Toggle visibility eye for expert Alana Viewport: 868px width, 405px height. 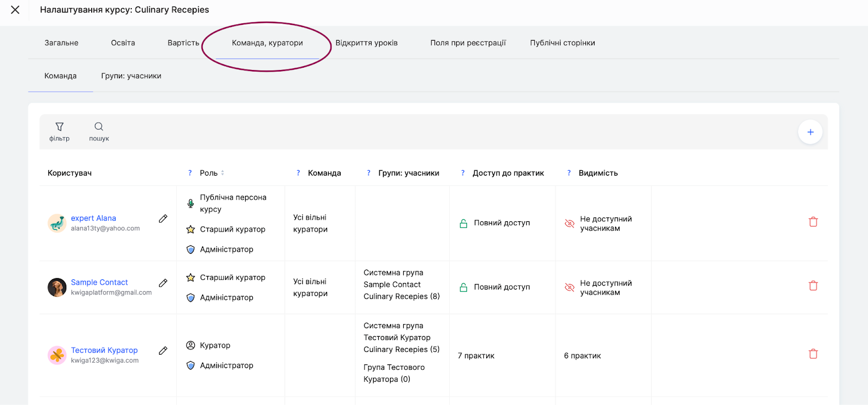[x=569, y=223]
